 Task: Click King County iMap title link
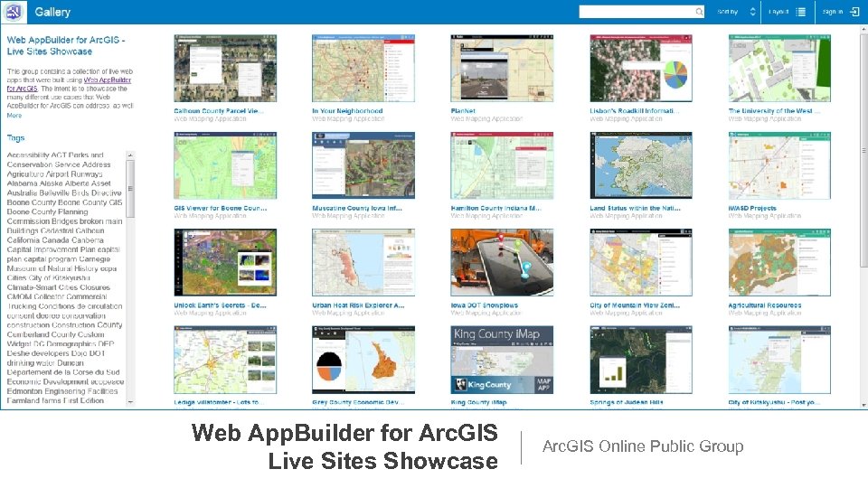tap(478, 402)
